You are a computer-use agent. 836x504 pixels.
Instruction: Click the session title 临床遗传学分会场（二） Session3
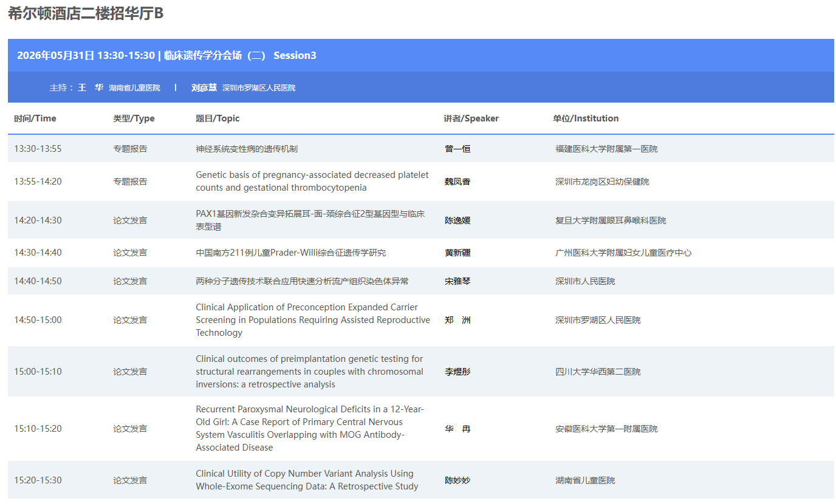click(240, 55)
